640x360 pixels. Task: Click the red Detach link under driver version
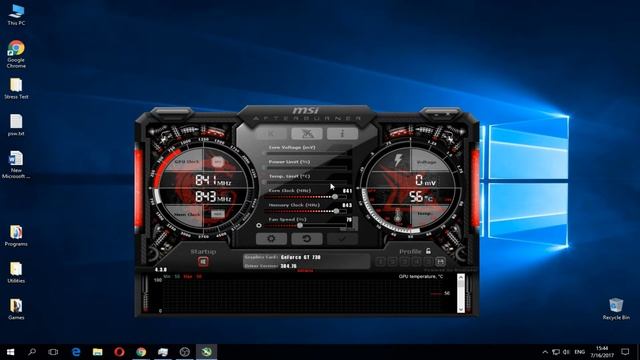point(305,271)
